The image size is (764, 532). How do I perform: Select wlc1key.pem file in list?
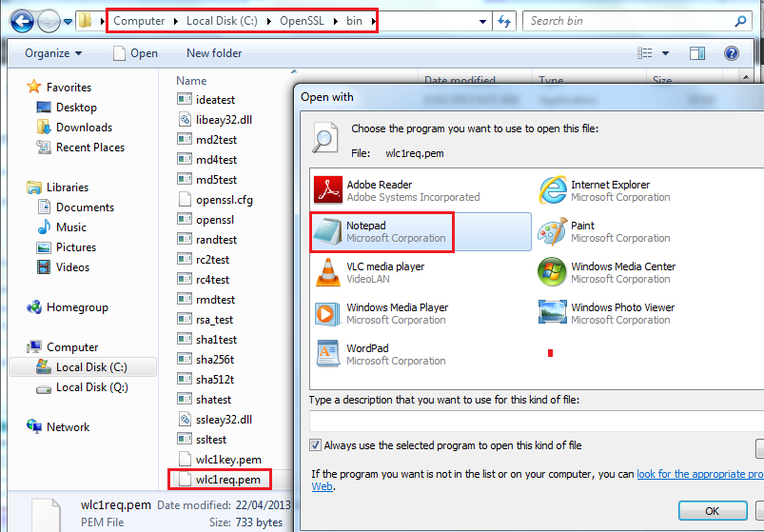pos(228,460)
